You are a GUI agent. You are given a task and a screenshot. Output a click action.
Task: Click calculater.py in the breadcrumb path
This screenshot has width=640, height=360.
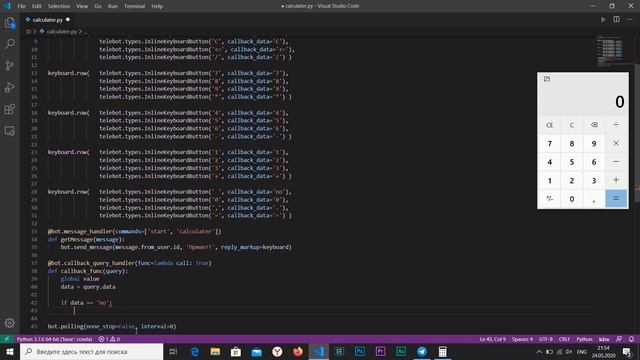62,31
